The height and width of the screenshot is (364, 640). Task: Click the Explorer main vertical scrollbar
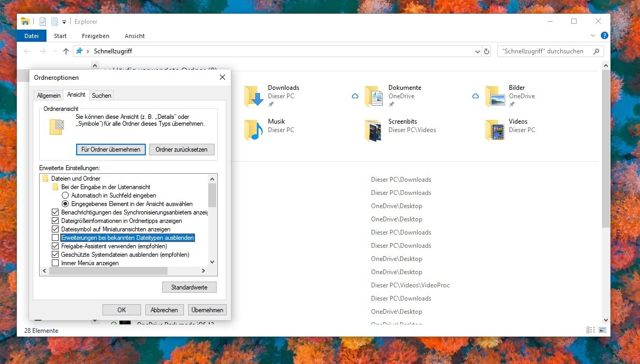(605, 148)
